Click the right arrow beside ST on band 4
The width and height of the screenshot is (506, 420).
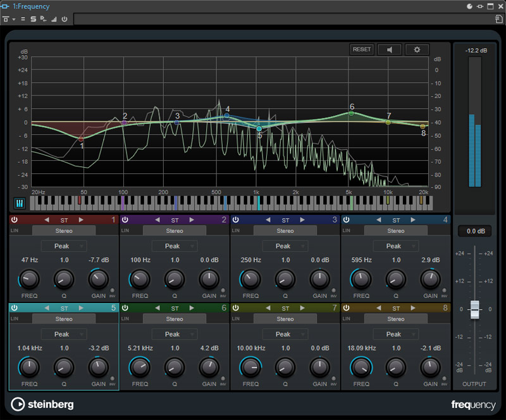pyautogui.click(x=413, y=220)
